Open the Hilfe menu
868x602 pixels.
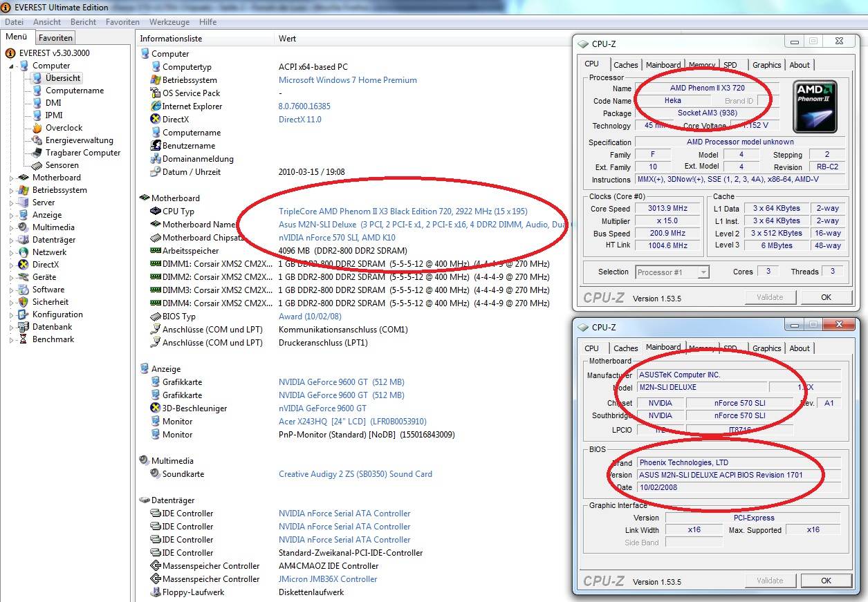click(x=207, y=22)
